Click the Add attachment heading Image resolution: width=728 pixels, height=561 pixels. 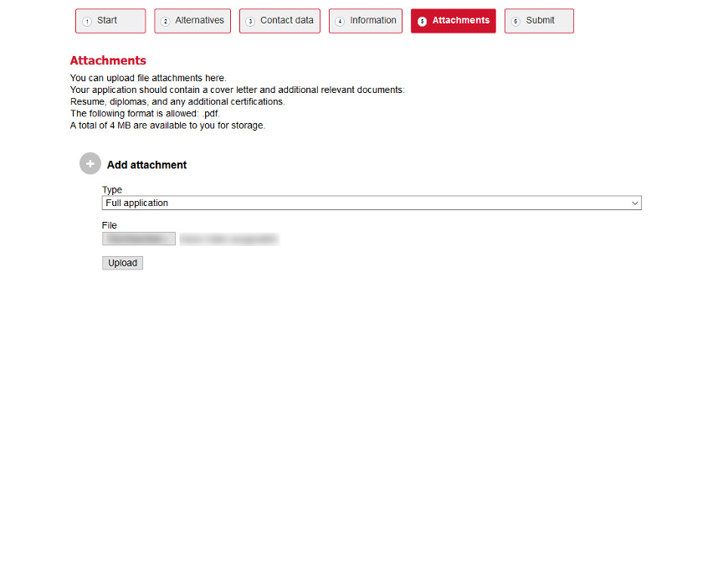146,165
